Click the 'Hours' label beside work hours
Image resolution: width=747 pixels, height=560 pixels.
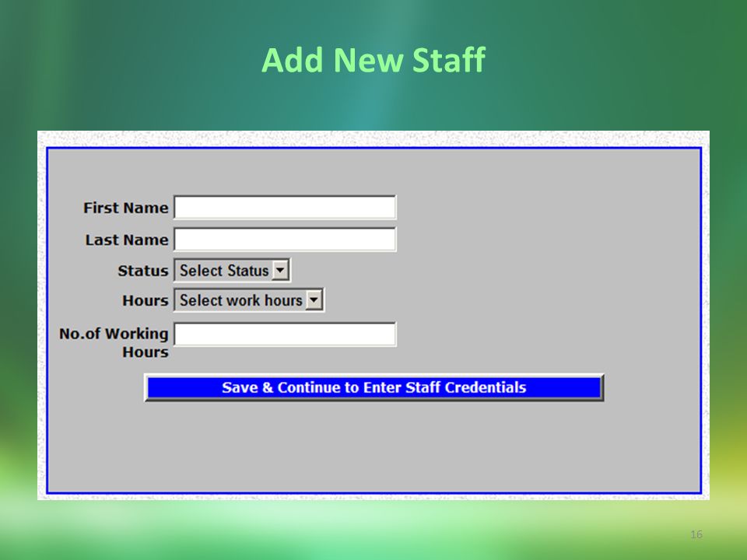[x=146, y=300]
